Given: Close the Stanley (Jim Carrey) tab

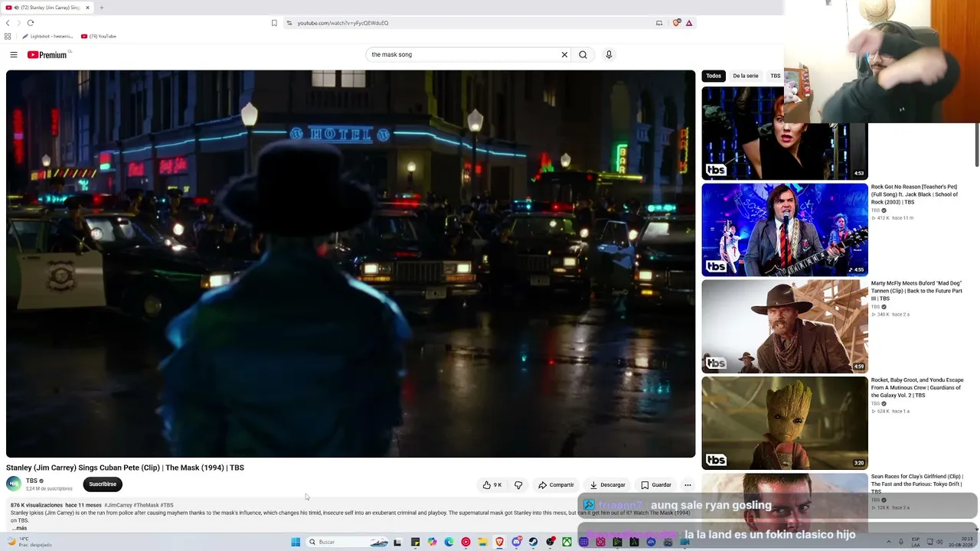Looking at the screenshot, I should coord(87,8).
